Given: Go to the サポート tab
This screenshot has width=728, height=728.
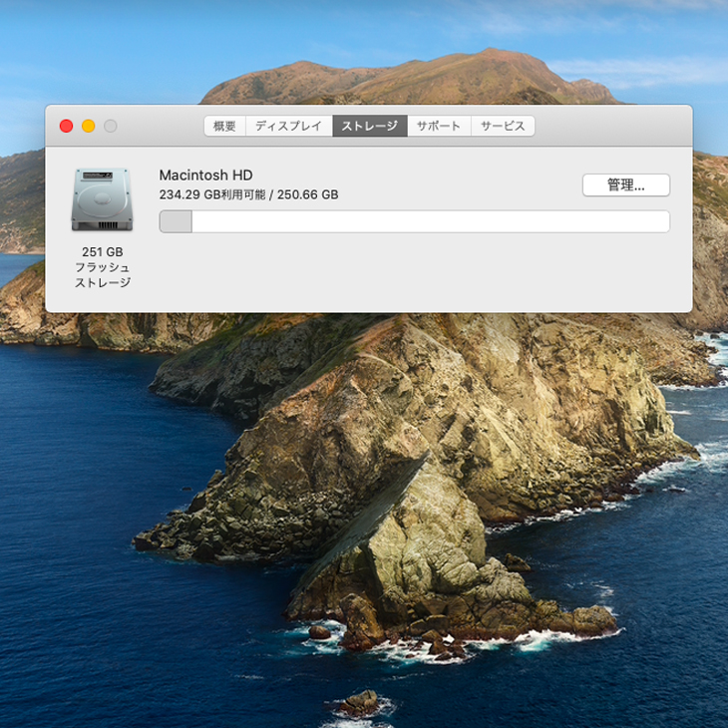Looking at the screenshot, I should (439, 127).
